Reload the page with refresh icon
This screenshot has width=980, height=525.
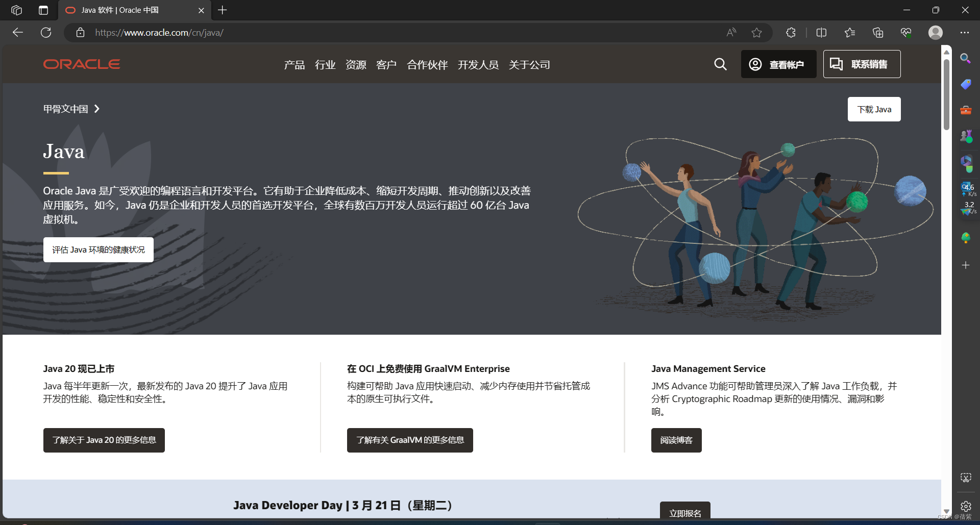coord(46,33)
